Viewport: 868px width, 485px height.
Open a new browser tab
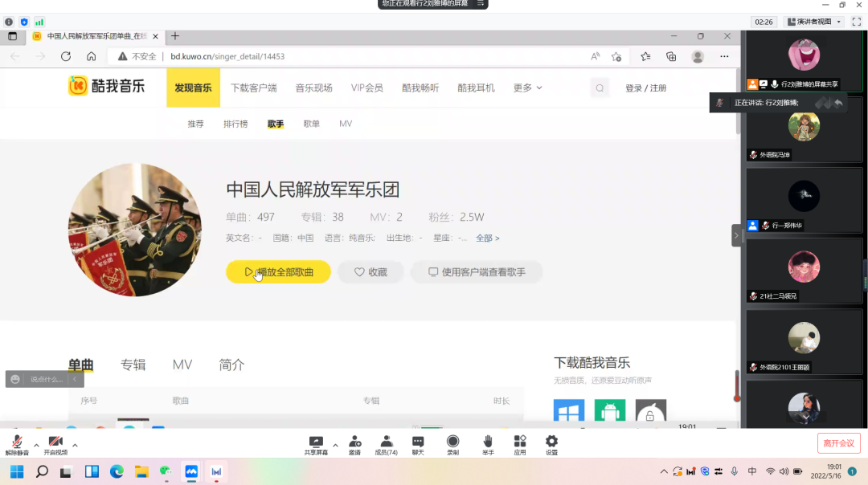pyautogui.click(x=175, y=36)
